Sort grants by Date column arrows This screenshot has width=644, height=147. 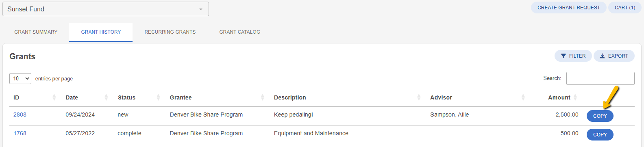(x=106, y=97)
